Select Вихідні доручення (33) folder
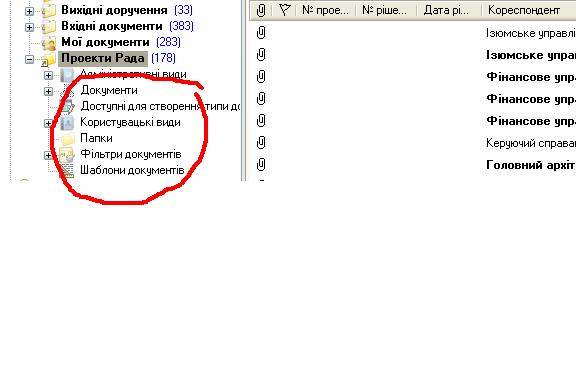Image resolution: width=576 pixels, height=384 pixels. click(x=127, y=10)
